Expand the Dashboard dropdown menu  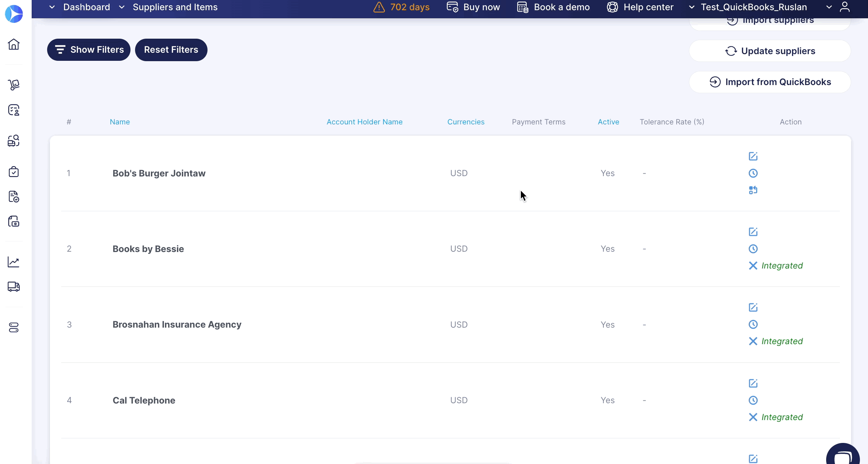click(x=52, y=7)
